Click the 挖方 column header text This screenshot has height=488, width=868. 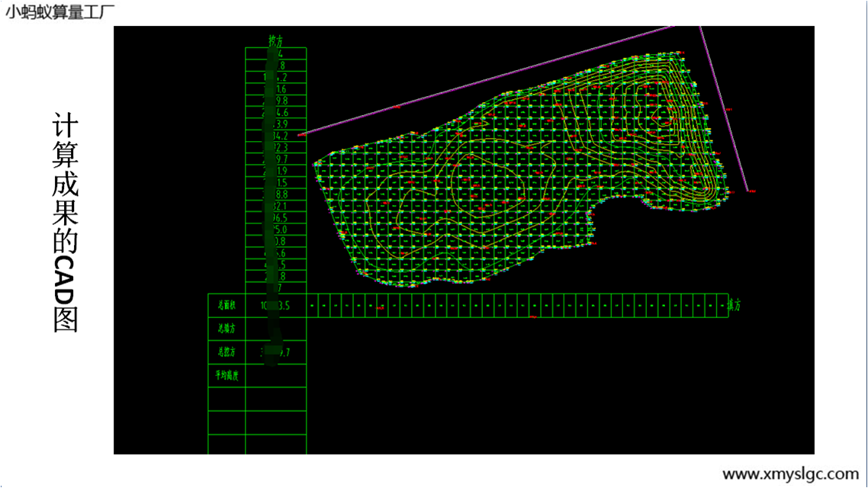(276, 40)
